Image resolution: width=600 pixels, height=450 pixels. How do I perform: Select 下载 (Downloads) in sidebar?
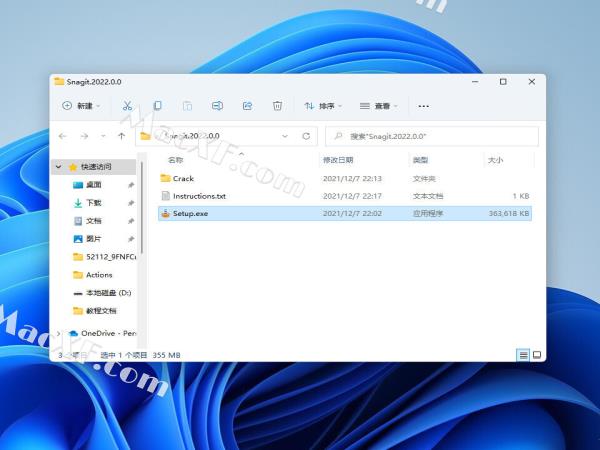pyautogui.click(x=93, y=203)
